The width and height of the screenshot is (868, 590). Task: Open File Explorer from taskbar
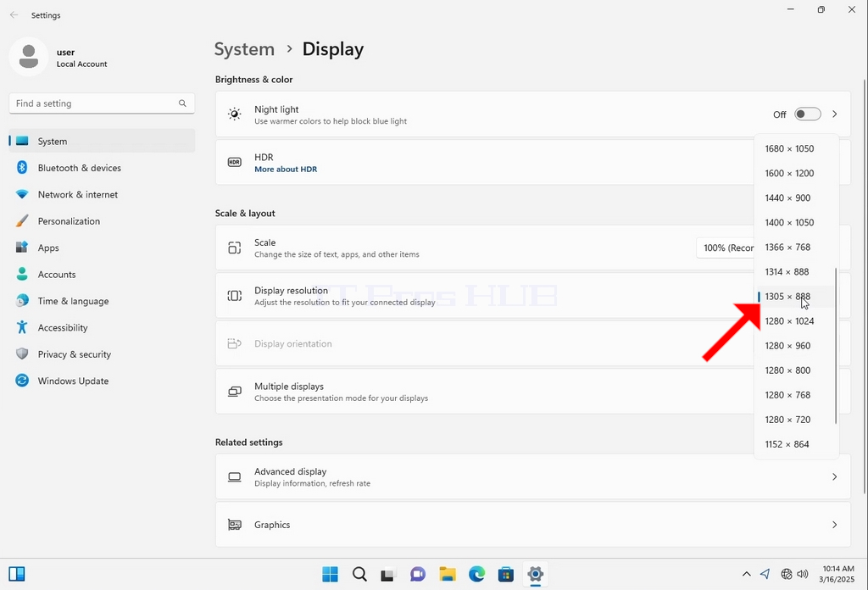448,575
